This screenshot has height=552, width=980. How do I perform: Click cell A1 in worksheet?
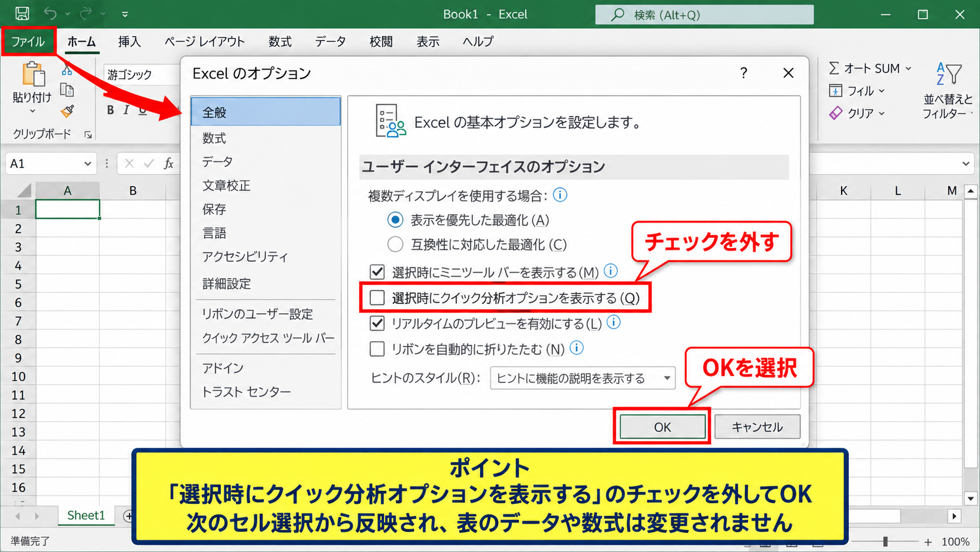(67, 209)
